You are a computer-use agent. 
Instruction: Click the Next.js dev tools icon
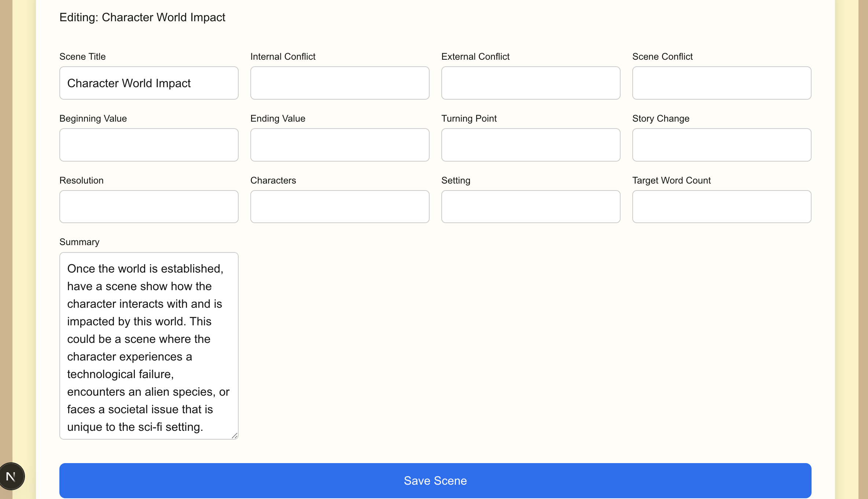[x=11, y=476]
